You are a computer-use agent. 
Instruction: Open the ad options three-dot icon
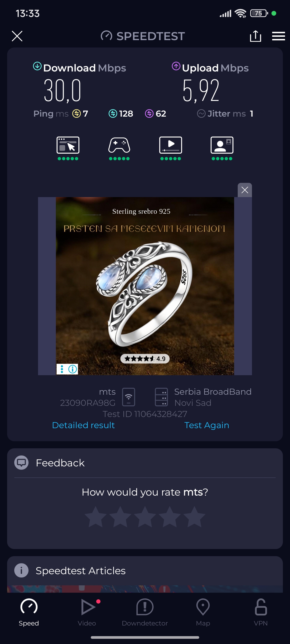62,369
